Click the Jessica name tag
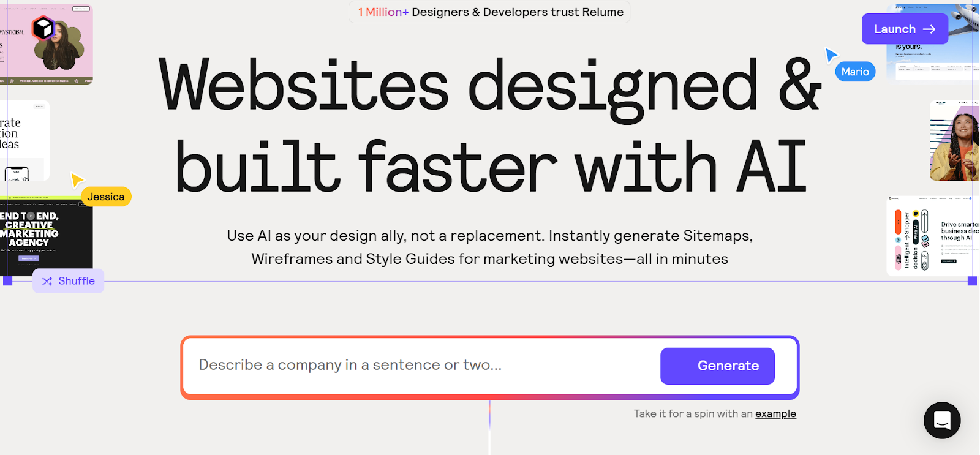This screenshot has width=980, height=455. [106, 197]
